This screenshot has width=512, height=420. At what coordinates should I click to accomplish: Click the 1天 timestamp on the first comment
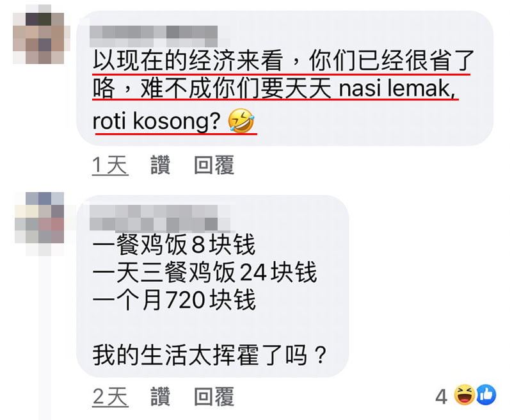click(x=110, y=165)
